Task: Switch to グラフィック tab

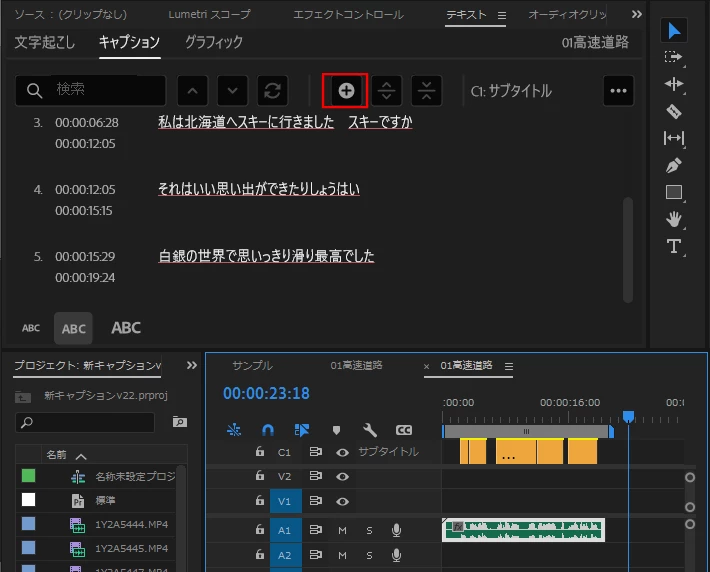Action: tap(214, 42)
